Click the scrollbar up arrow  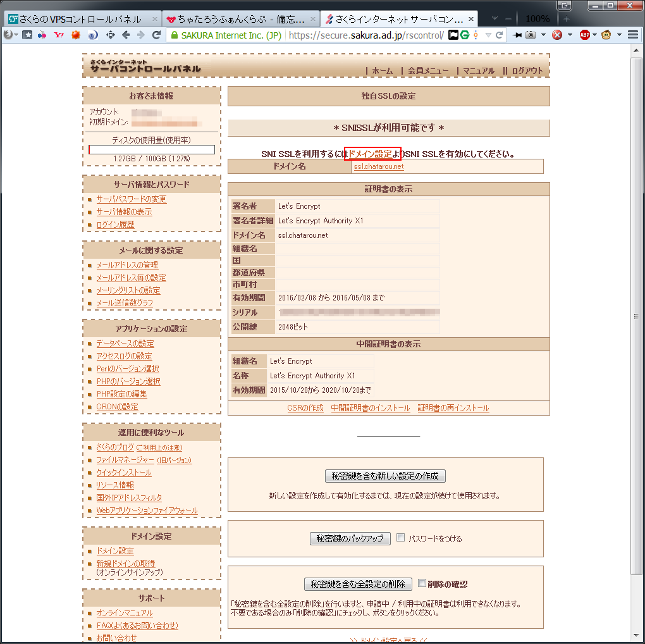(636, 50)
